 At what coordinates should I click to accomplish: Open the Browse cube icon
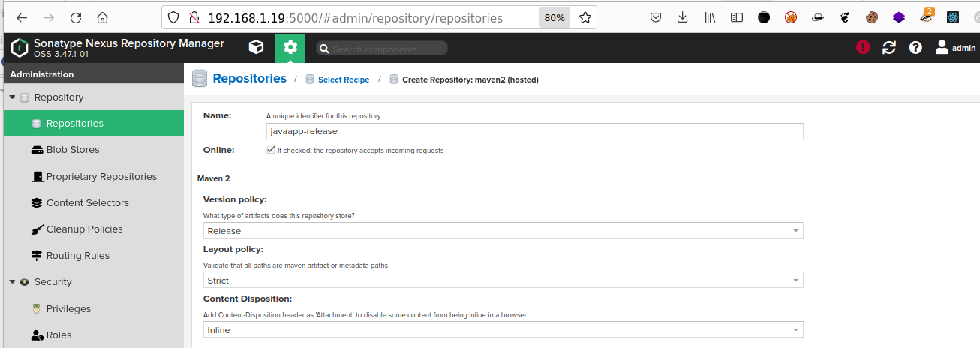[x=256, y=48]
